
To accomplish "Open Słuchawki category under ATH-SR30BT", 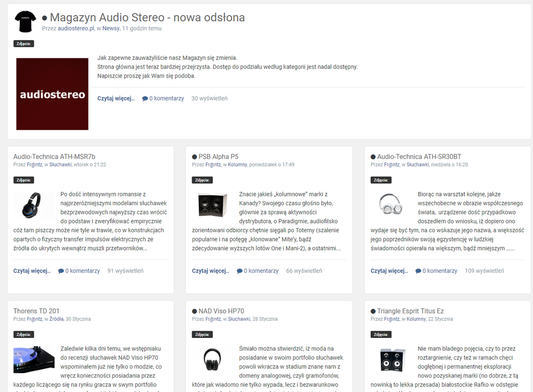I will click(x=418, y=164).
